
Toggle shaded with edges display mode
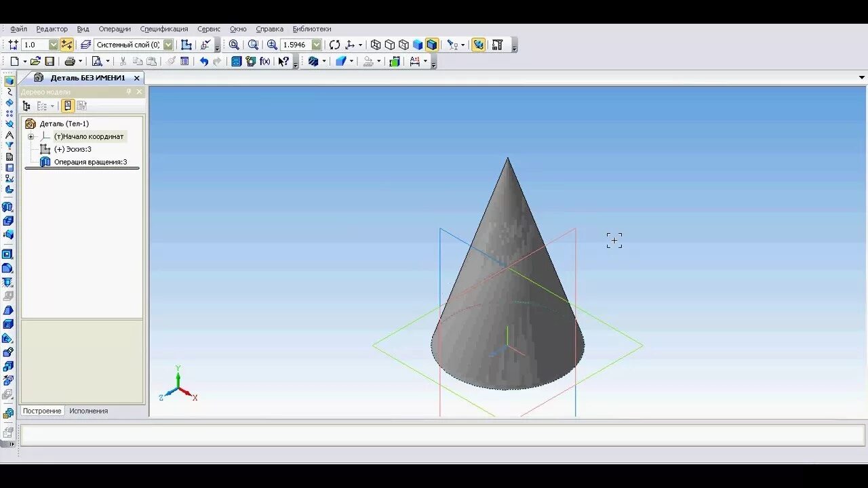[x=432, y=45]
